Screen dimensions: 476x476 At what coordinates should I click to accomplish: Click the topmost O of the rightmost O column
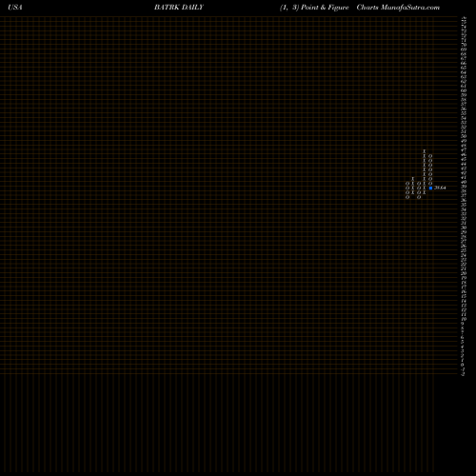pos(430,156)
